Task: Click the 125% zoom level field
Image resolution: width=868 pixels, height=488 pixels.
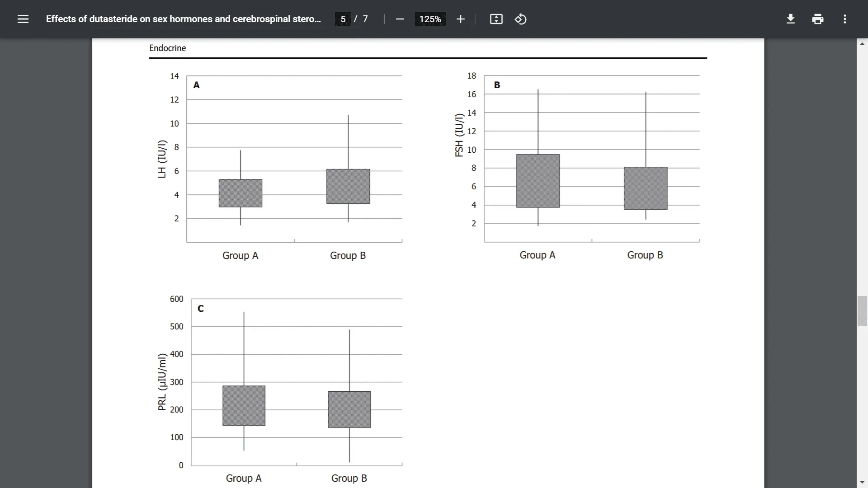Action: 430,19
